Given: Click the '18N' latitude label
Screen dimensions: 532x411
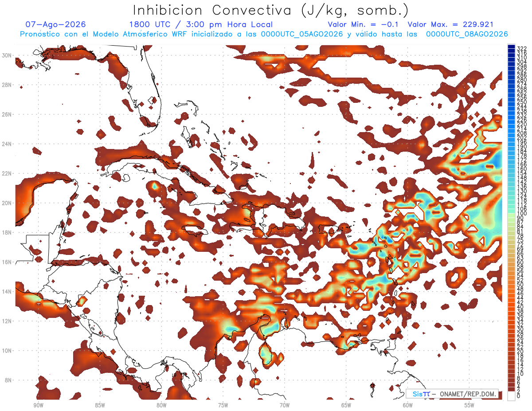Looking at the screenshot, I should pyautogui.click(x=7, y=232).
